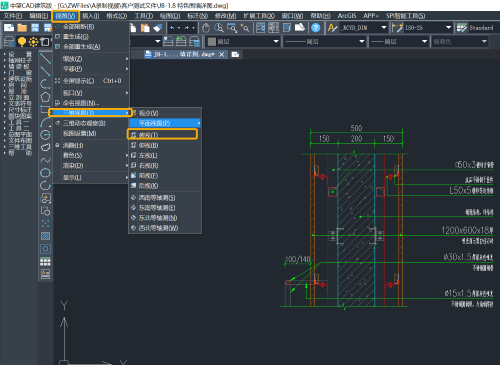Click the Paste clipboard icon
The image size is (500, 365).
point(145,28)
